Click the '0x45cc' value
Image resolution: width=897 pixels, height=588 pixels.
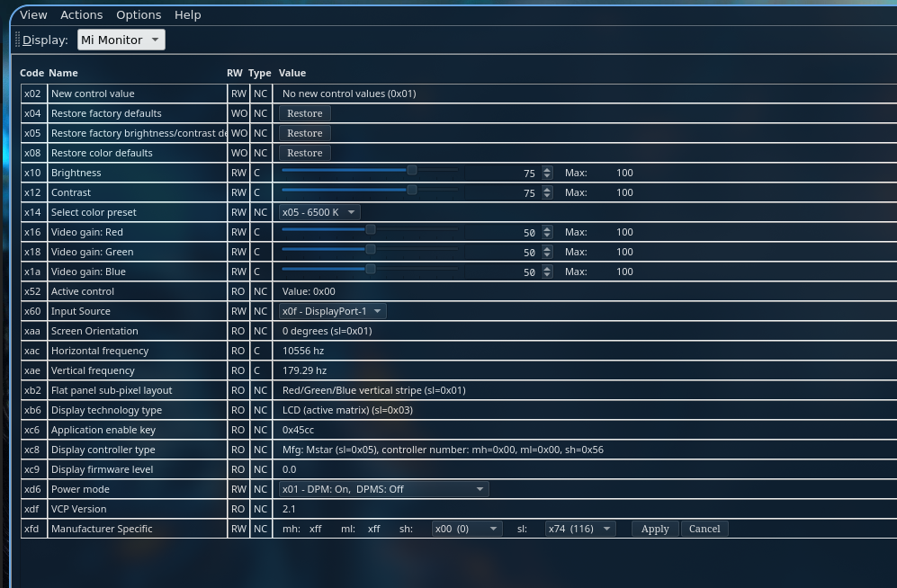click(x=298, y=430)
